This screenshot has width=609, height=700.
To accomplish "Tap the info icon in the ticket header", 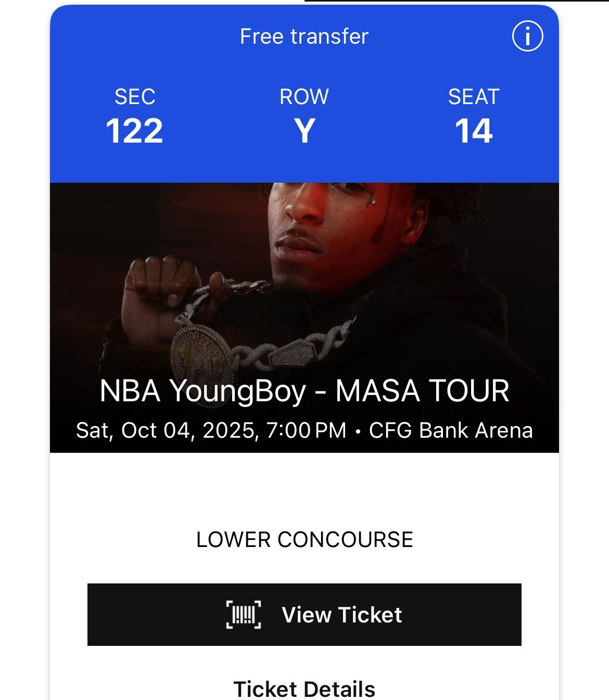I will point(527,36).
